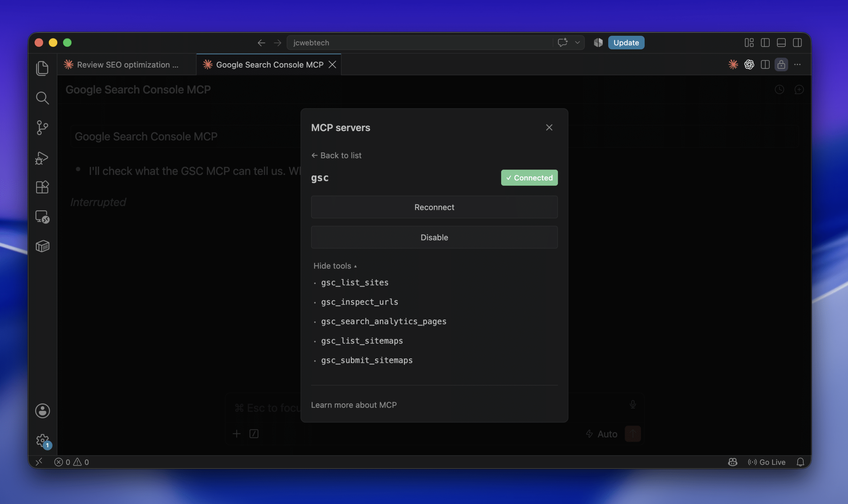
Task: Close the MCP servers dialog
Action: 549,127
